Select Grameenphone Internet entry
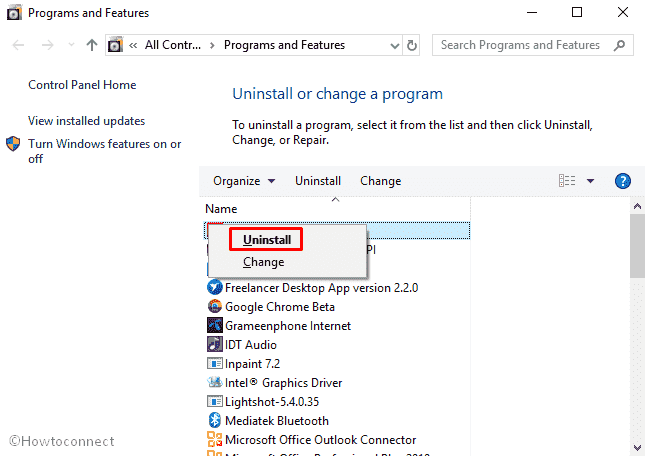Image resolution: width=645 pixels, height=456 pixels. [288, 326]
